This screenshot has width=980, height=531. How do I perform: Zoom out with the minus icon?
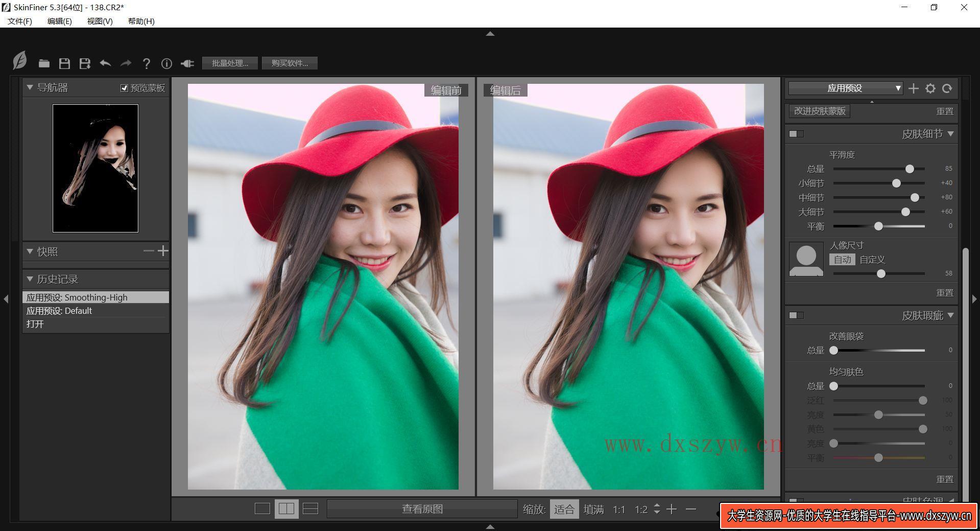pyautogui.click(x=691, y=509)
